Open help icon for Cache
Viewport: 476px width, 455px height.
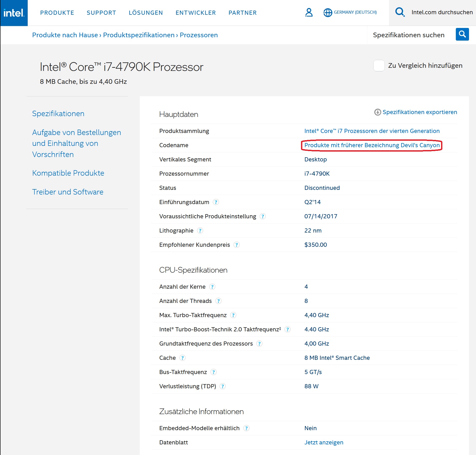(x=182, y=358)
